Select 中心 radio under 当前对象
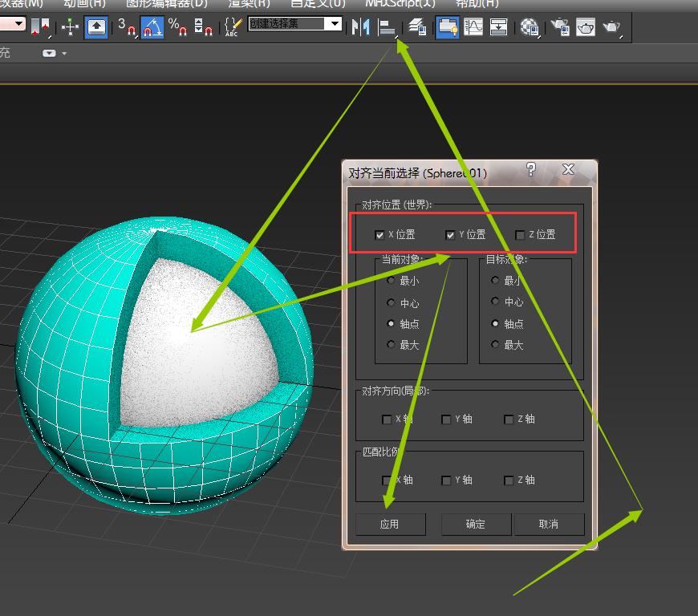 [x=391, y=303]
